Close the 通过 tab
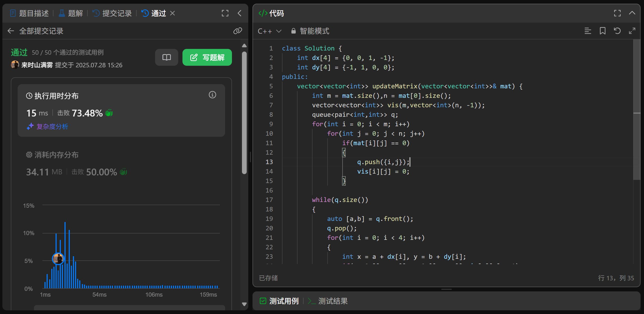 click(x=172, y=13)
